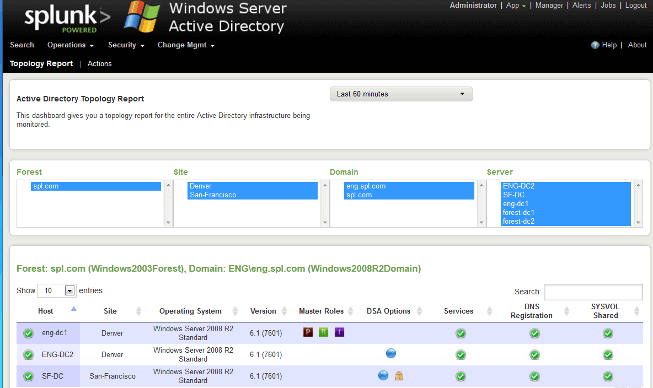Click SYSVOL Shared check icon for ENG-DC2
Viewport: 653px width, 388px height.
coord(608,355)
